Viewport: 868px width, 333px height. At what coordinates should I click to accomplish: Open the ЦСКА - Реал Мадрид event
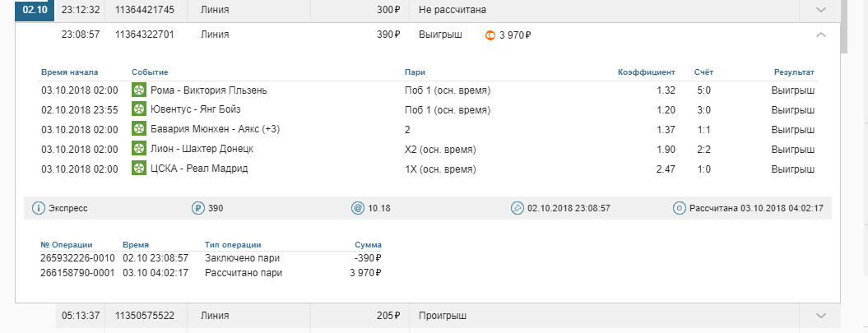199,169
